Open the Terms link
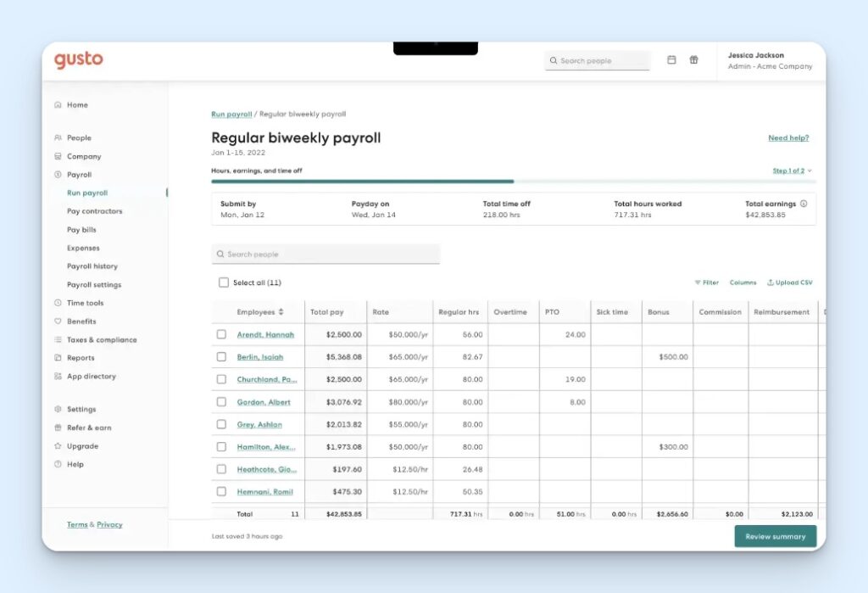This screenshot has width=868, height=593. 77,524
